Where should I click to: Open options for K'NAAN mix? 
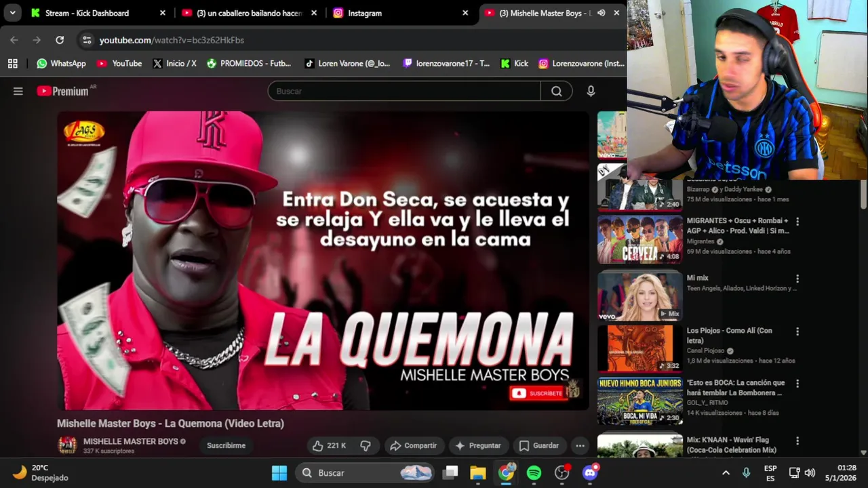click(x=797, y=440)
